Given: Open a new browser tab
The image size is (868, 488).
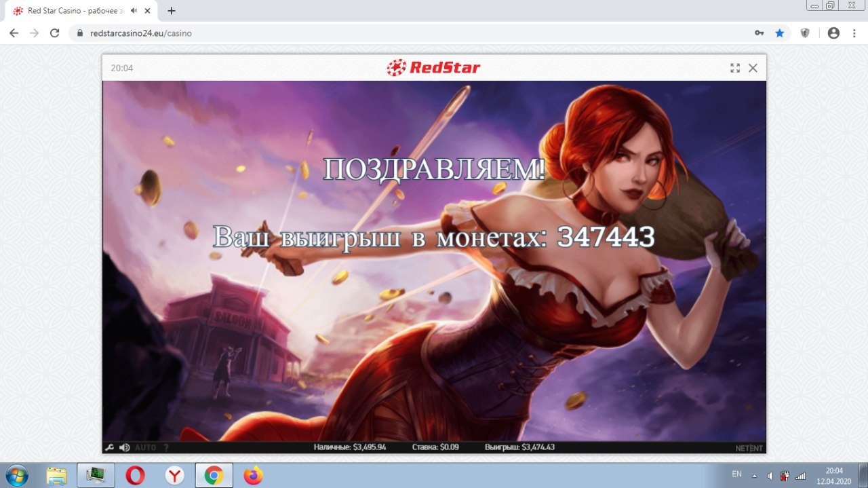Looking at the screenshot, I should pos(171,11).
